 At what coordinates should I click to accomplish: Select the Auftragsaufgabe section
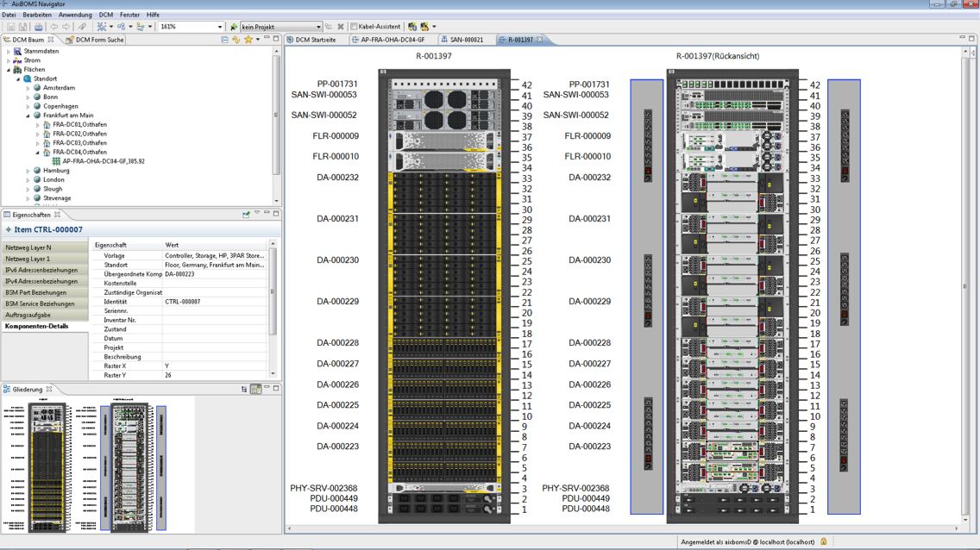pos(45,316)
